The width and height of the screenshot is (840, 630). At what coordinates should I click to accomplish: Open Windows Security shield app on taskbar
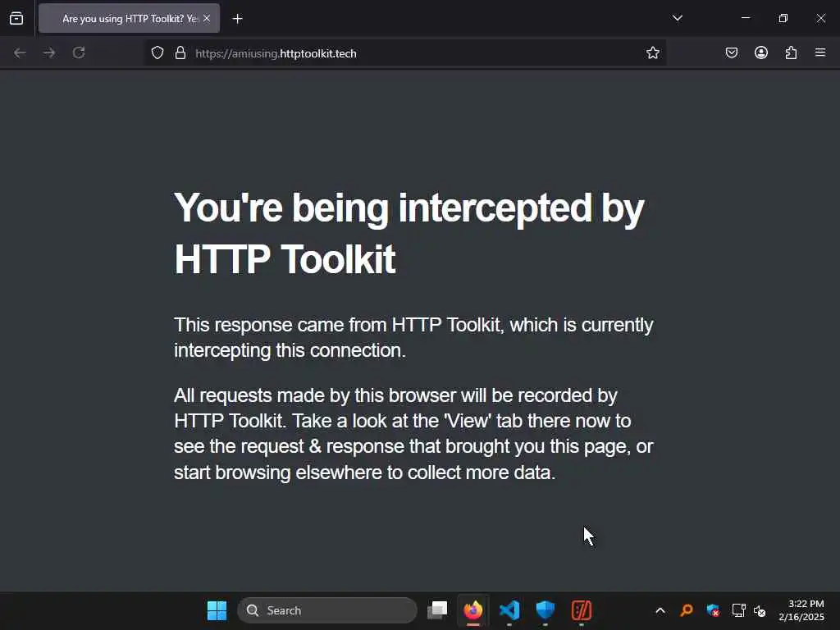coord(545,610)
